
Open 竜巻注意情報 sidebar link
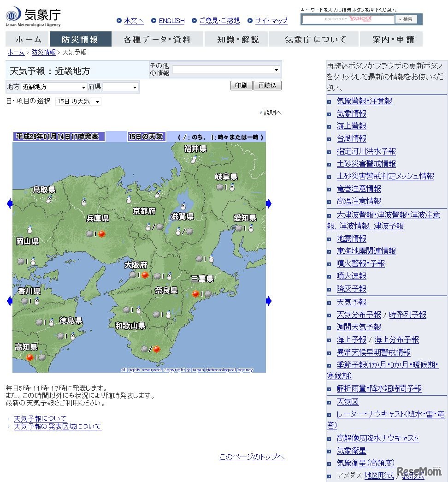(359, 189)
